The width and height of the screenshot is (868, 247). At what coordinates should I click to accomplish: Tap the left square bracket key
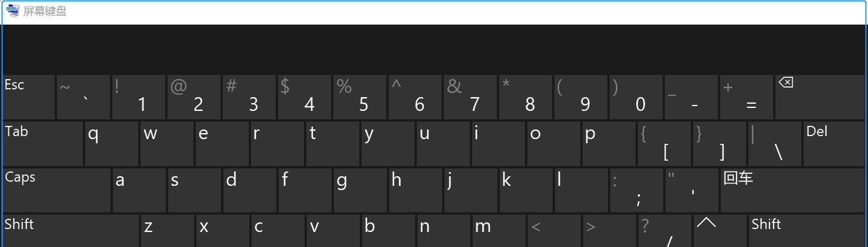pos(664,144)
